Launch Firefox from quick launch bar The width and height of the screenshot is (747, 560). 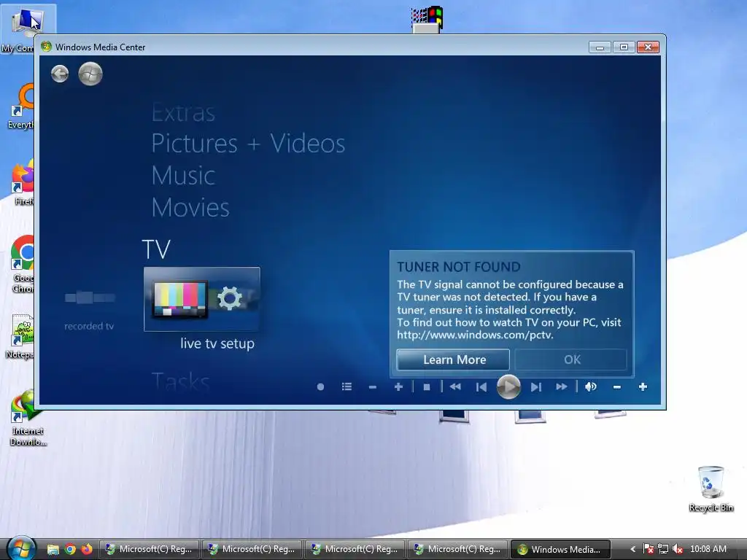pyautogui.click(x=87, y=550)
